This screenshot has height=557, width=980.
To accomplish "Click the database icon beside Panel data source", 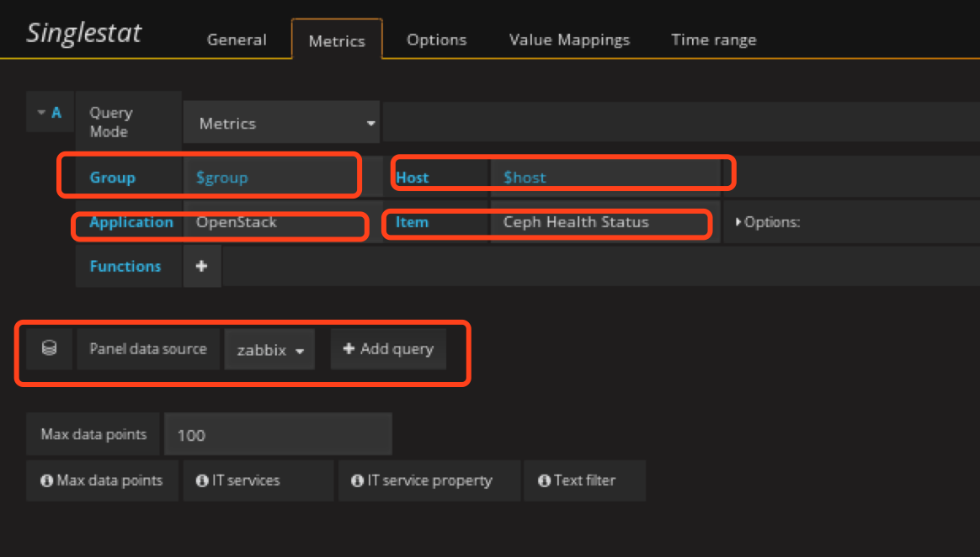I will pos(50,349).
